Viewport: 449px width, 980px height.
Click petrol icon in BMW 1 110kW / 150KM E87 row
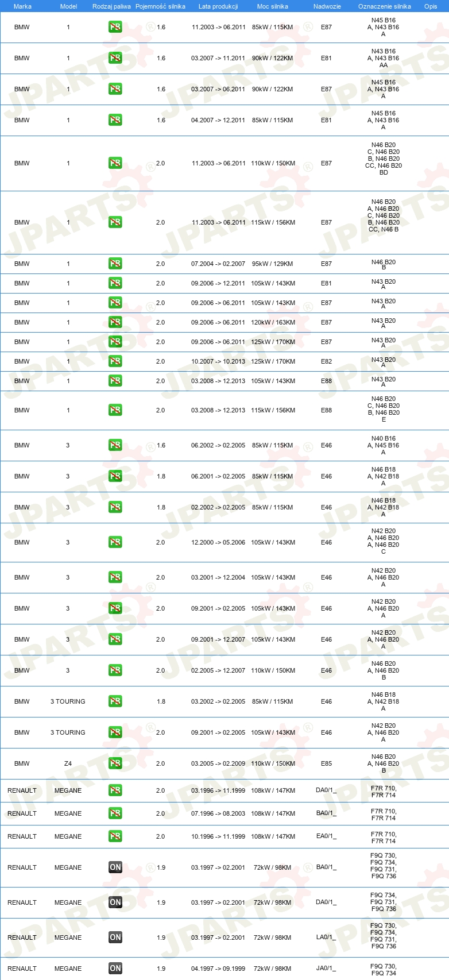pos(115,163)
